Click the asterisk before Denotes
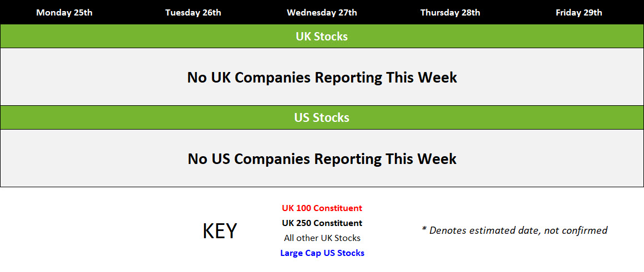The height and width of the screenshot is (272, 644). 425,229
